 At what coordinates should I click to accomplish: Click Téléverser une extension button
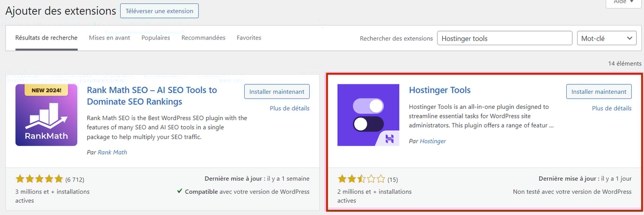click(159, 11)
